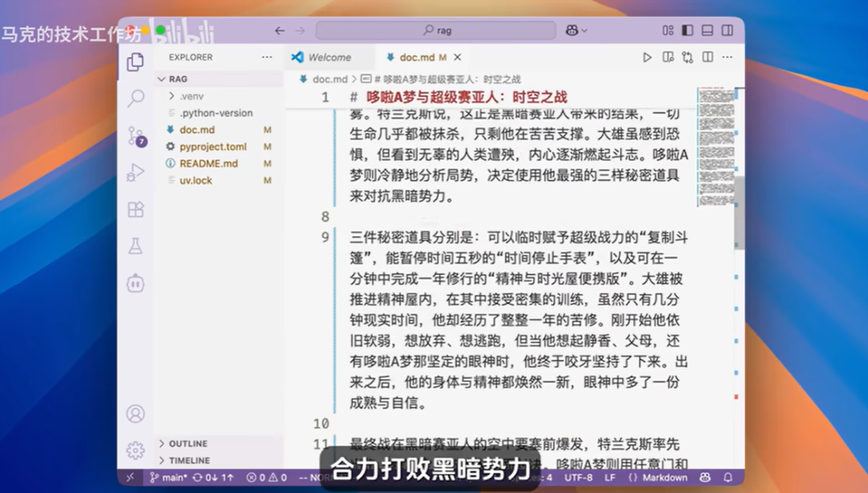Open README.md in the explorer

coord(219,163)
